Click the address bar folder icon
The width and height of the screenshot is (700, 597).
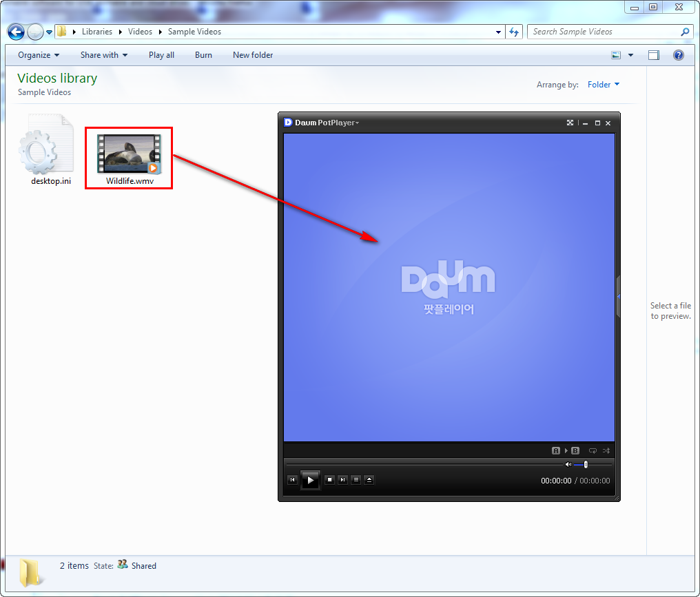pos(61,32)
